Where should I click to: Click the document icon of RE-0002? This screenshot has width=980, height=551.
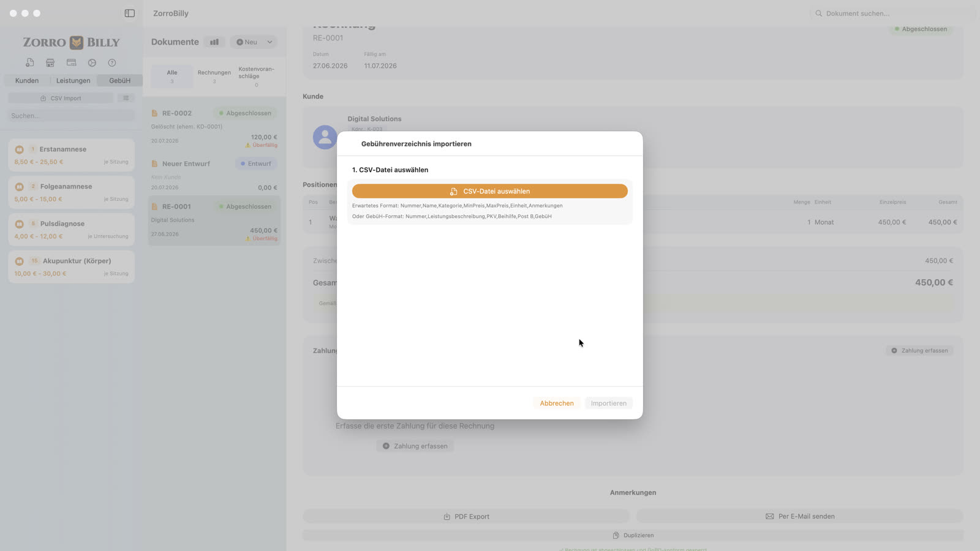click(x=154, y=113)
